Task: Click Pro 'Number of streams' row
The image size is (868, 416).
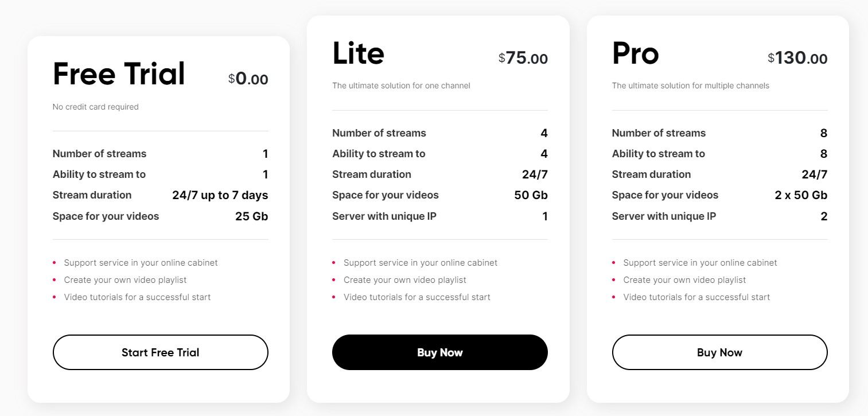Action: click(x=719, y=133)
